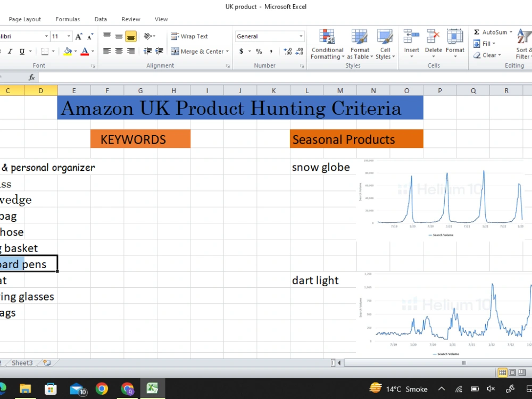Switch to the View tab
This screenshot has height=399, width=532.
(161, 19)
